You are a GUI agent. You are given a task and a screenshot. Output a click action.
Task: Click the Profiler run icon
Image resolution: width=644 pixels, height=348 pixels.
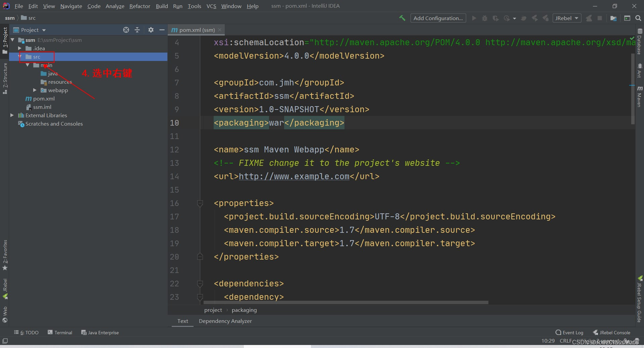point(507,18)
